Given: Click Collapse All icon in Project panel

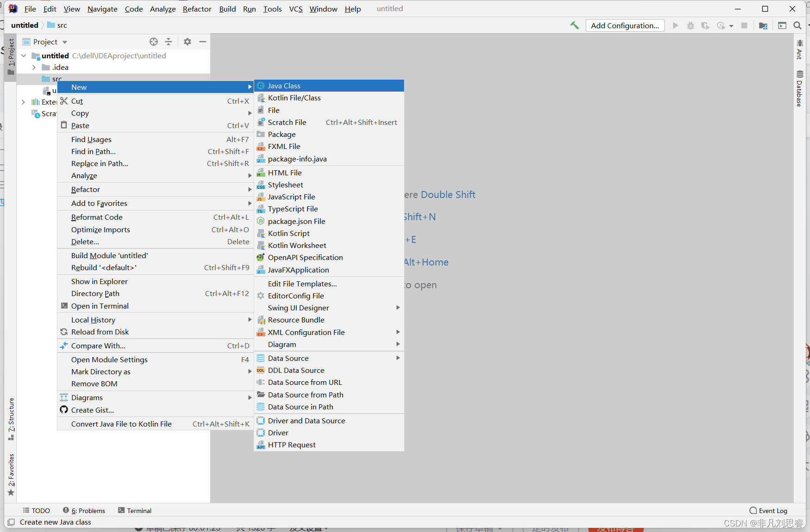Looking at the screenshot, I should [x=168, y=42].
